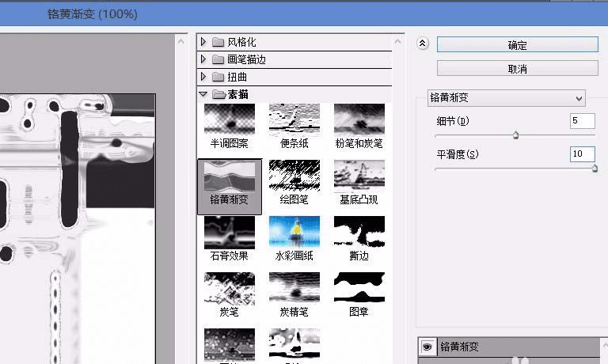Click the 平滑度 value input field
608x364 pixels.
(583, 154)
